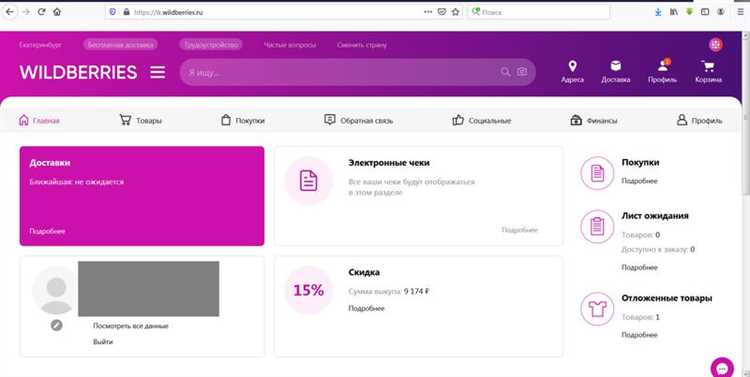Click the Отложенные товары t-shirt icon
This screenshot has width=750, height=377.
click(597, 309)
